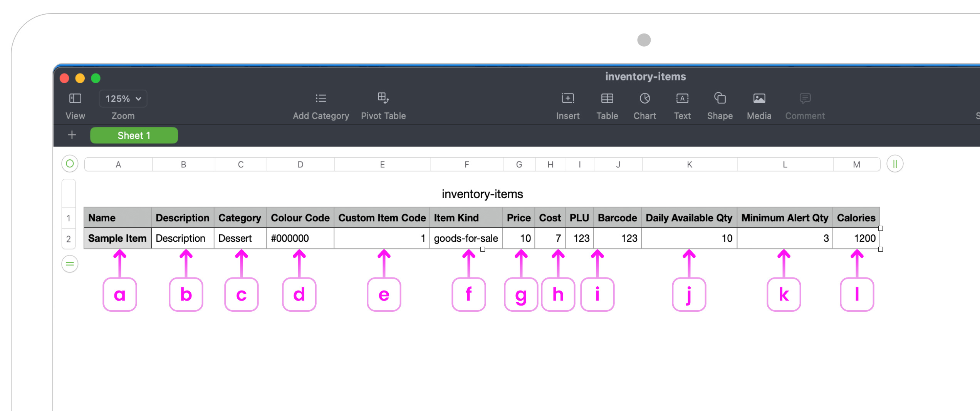Click the Add Category icon

pyautogui.click(x=321, y=99)
